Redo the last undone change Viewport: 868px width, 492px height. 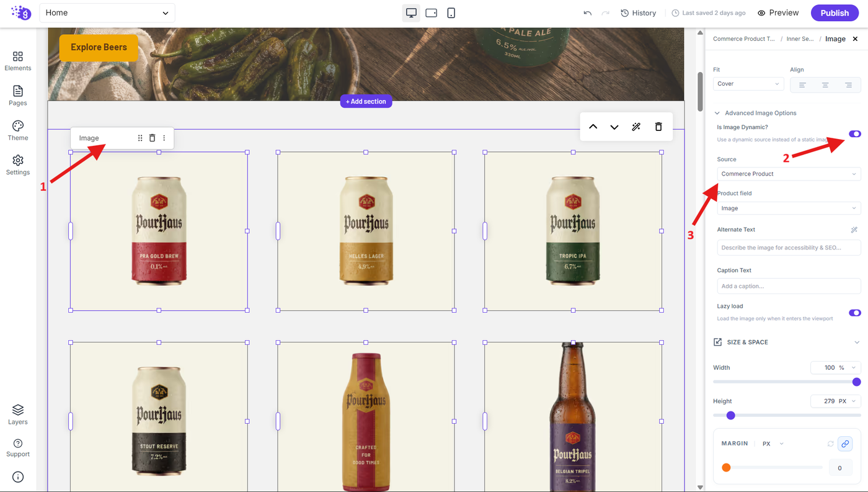click(x=606, y=13)
